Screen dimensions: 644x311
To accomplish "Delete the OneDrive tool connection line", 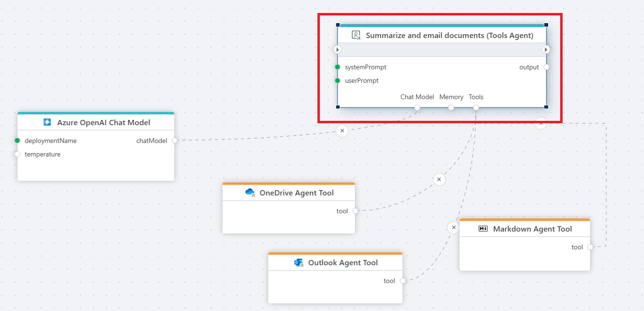I will coord(439,180).
